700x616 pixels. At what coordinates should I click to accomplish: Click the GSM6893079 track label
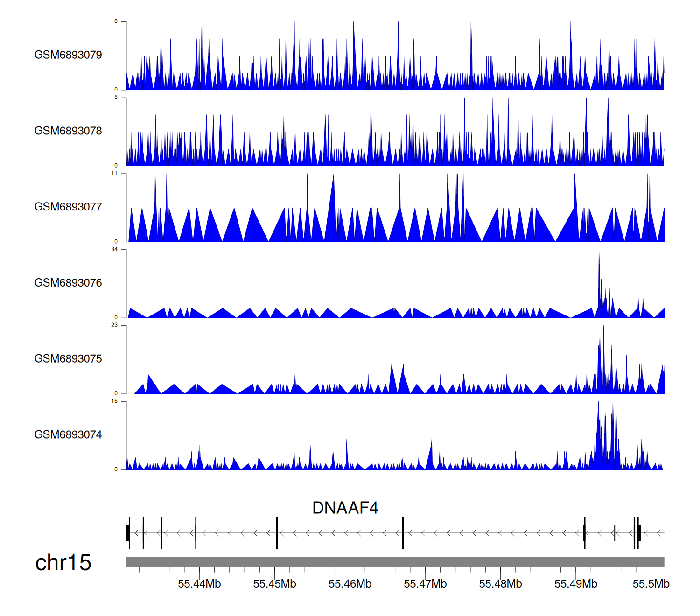pos(68,55)
